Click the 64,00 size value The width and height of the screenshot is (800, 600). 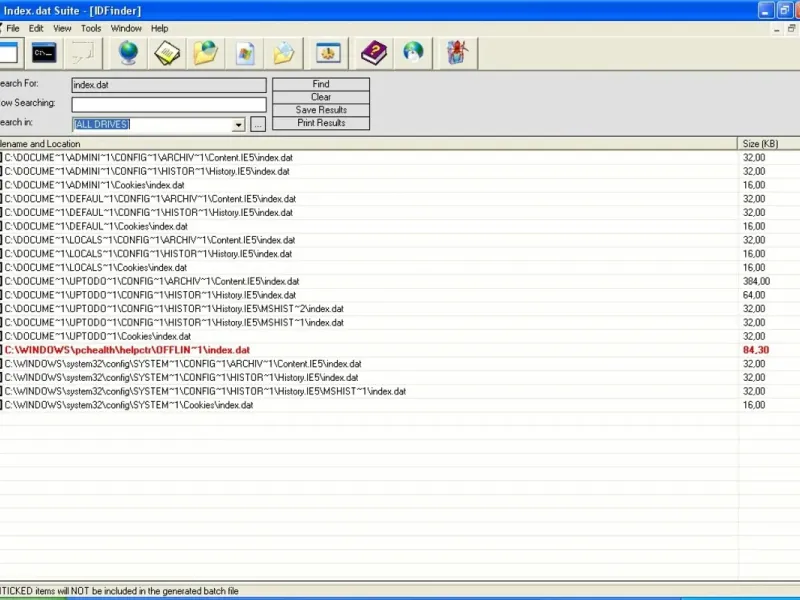[754, 295]
